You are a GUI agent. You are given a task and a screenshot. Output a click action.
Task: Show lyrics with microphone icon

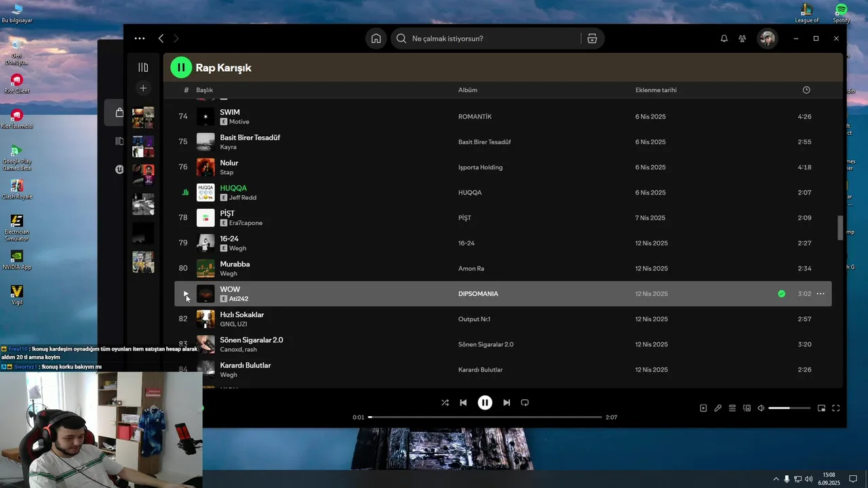tap(717, 408)
